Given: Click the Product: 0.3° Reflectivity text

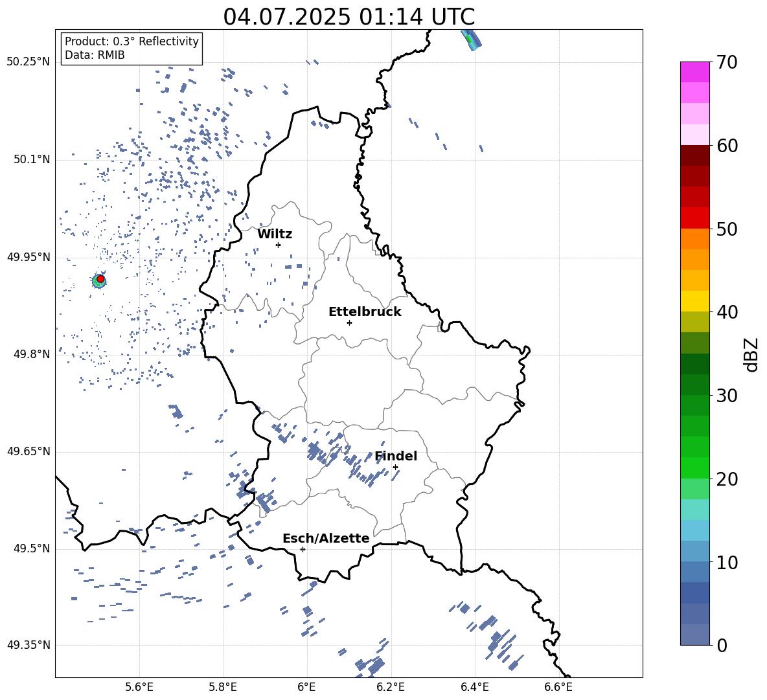Looking at the screenshot, I should coord(132,41).
